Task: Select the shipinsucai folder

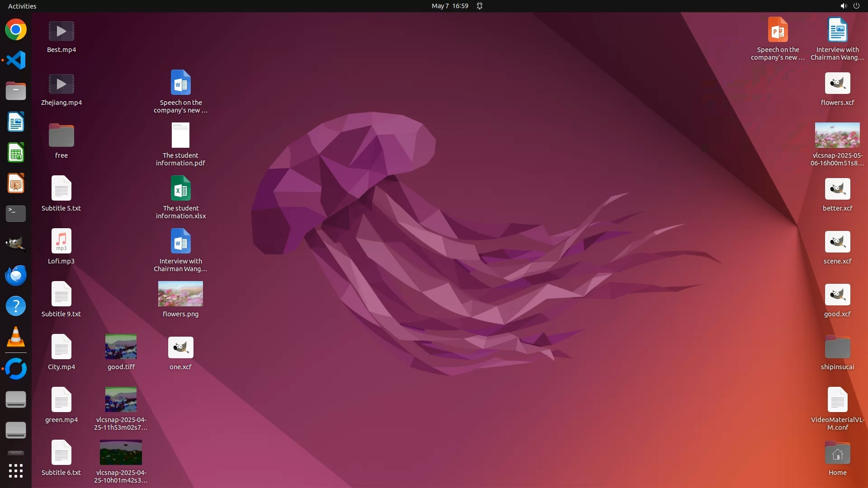Action: tap(837, 348)
